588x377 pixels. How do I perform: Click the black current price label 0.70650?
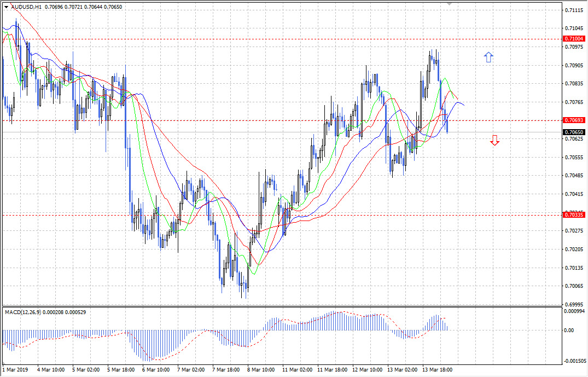pos(574,132)
